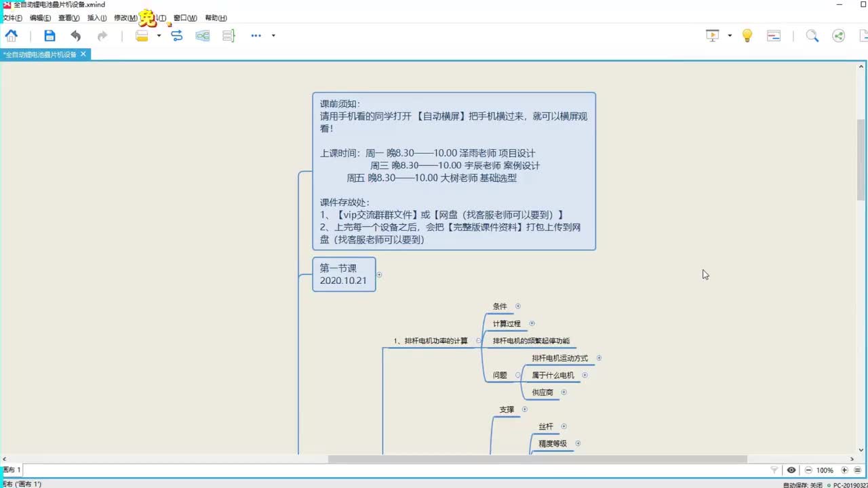Screen dimensions: 868x488
Task: Close the 全自动锂电池叠片机设备 tab
Action: [x=83, y=54]
